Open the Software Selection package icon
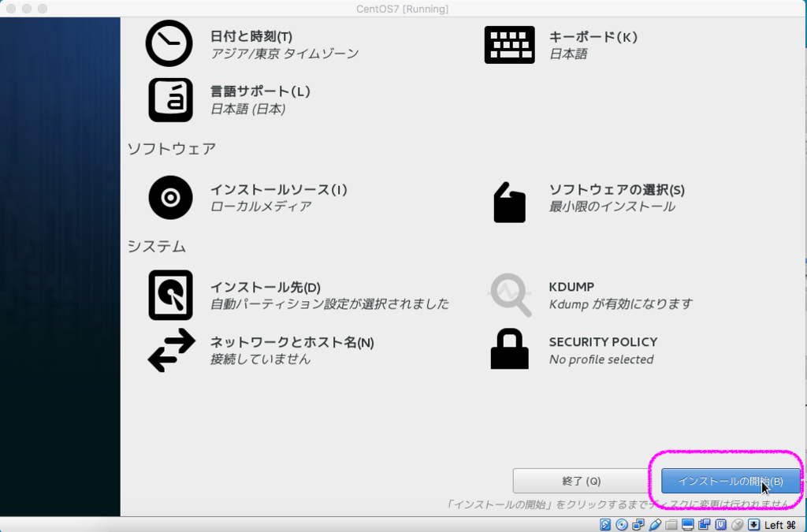The height and width of the screenshot is (532, 807). click(510, 203)
